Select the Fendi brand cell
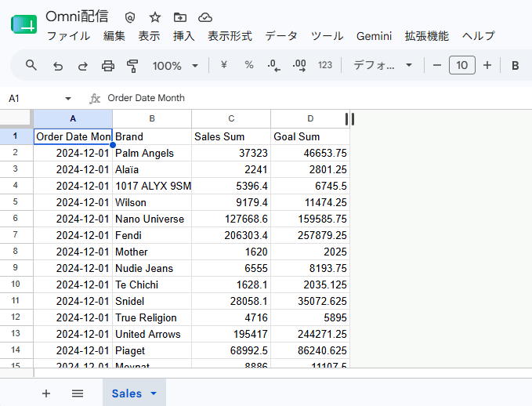The image size is (532, 406). [152, 235]
